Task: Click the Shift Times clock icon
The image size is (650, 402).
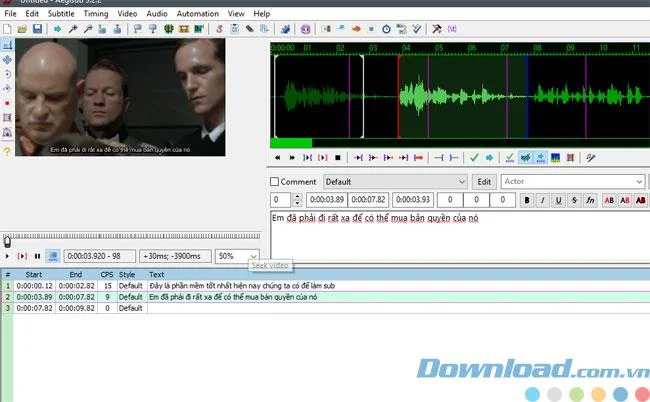Action: (386, 29)
